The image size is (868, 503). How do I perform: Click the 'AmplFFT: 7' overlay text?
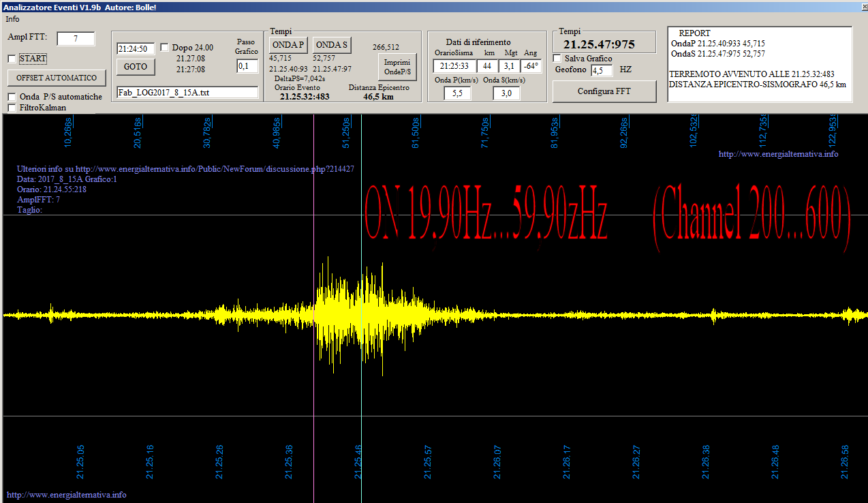[x=38, y=200]
